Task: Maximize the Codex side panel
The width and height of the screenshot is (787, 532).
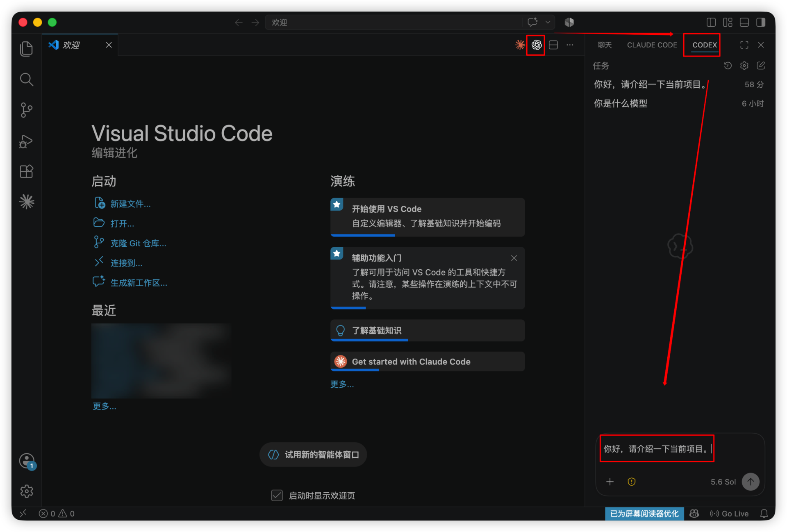Action: [744, 45]
